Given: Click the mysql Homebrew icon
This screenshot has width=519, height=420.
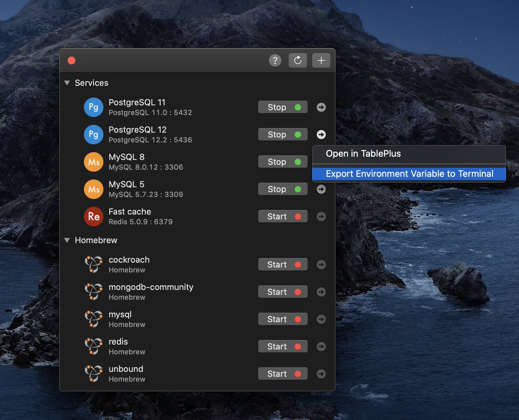Looking at the screenshot, I should 93,319.
